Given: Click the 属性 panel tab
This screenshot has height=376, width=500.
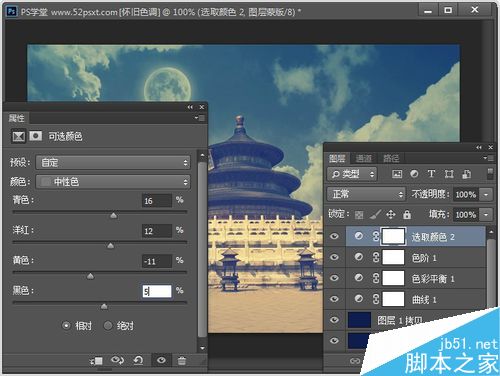Looking at the screenshot, I should 17,118.
